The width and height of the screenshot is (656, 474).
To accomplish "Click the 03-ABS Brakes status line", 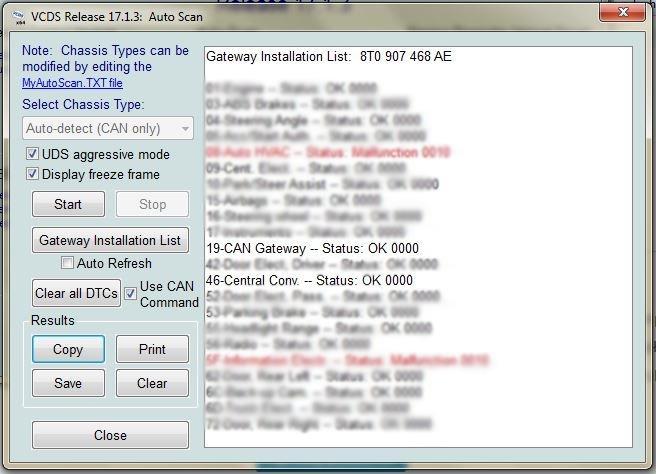I will coord(308,104).
